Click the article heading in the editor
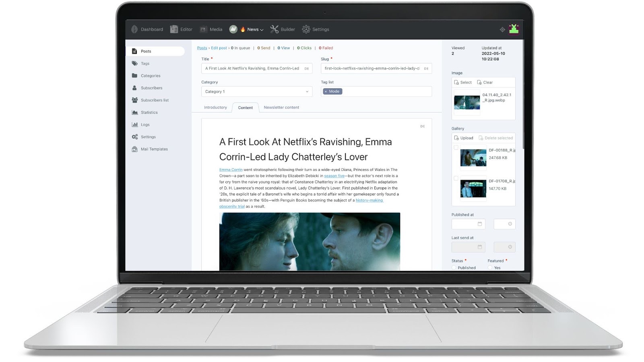Image resolution: width=644 pixels, height=362 pixels. 305,149
